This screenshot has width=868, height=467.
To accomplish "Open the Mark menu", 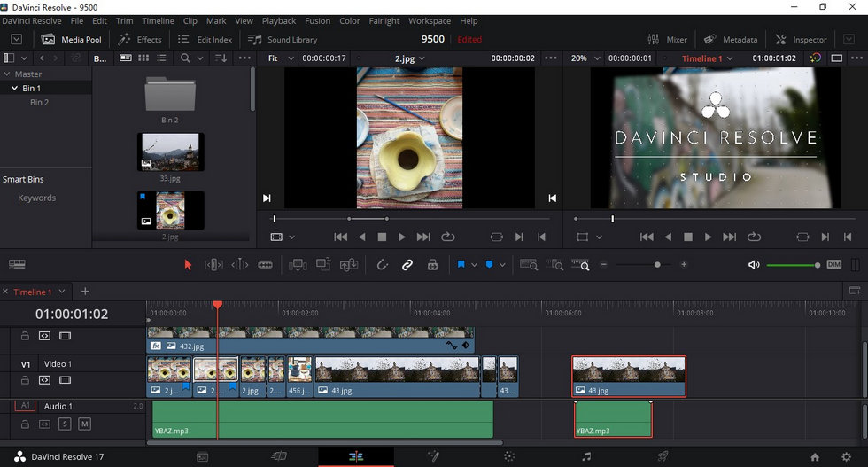I will [216, 21].
